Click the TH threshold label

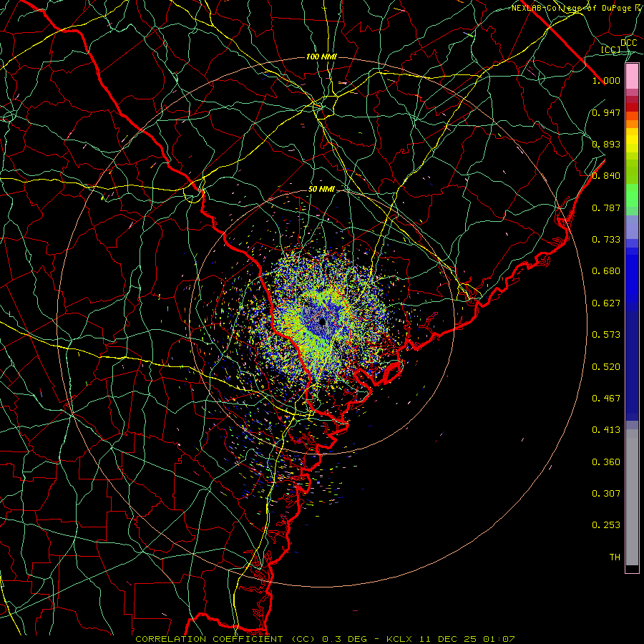tap(615, 557)
